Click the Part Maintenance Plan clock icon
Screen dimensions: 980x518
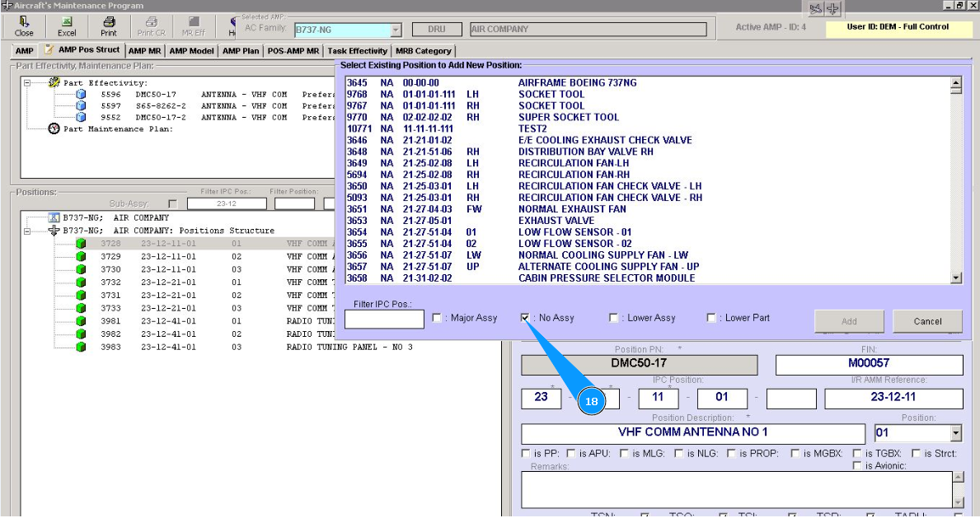(54, 129)
